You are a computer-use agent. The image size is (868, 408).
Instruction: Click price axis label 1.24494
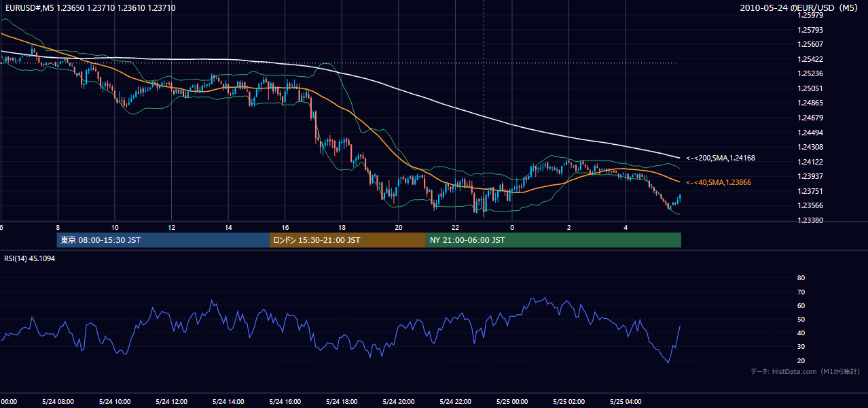tap(810, 133)
